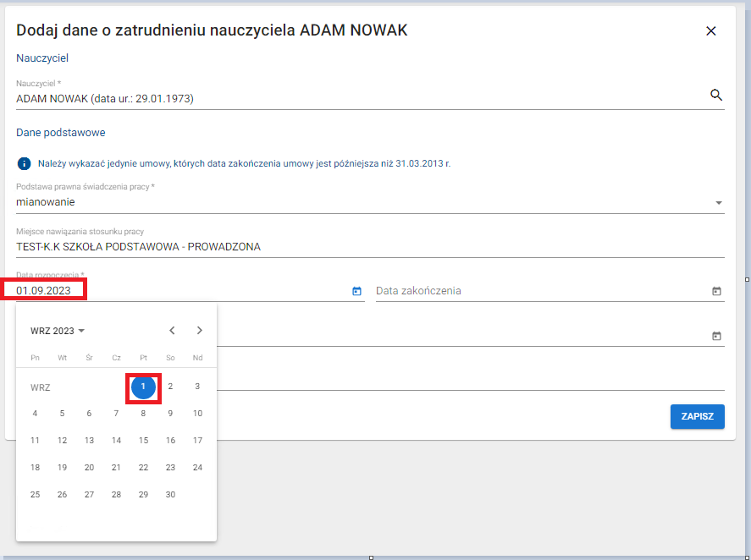Image resolution: width=751 pixels, height=560 pixels.
Task: Pick day 15 in the calendar
Action: pyautogui.click(x=143, y=441)
